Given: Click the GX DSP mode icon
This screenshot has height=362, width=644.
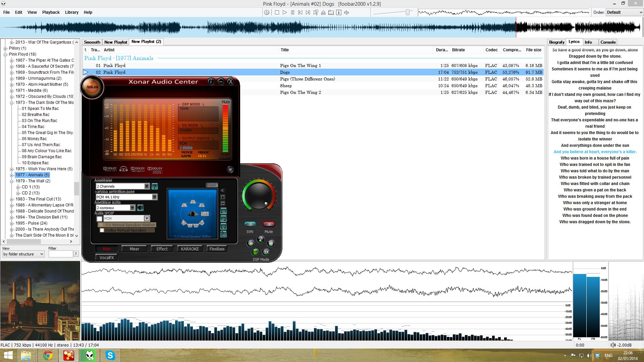Looking at the screenshot, I should (266, 252).
